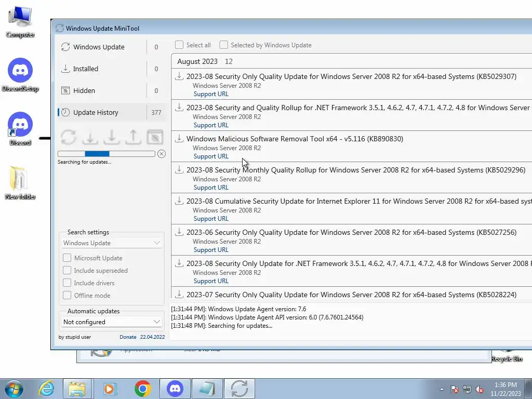The height and width of the screenshot is (399, 532).
Task: Open Windows Media Player taskbar icon
Action: (x=109, y=389)
